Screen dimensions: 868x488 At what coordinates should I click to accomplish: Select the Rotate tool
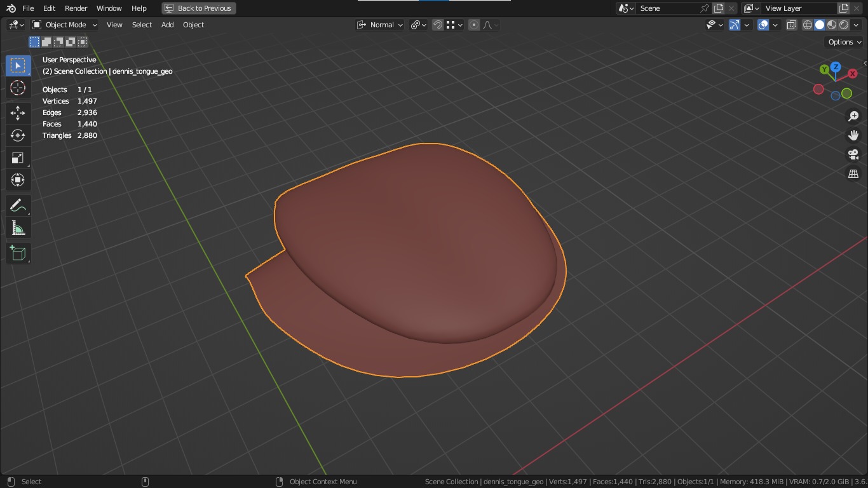pyautogui.click(x=18, y=135)
